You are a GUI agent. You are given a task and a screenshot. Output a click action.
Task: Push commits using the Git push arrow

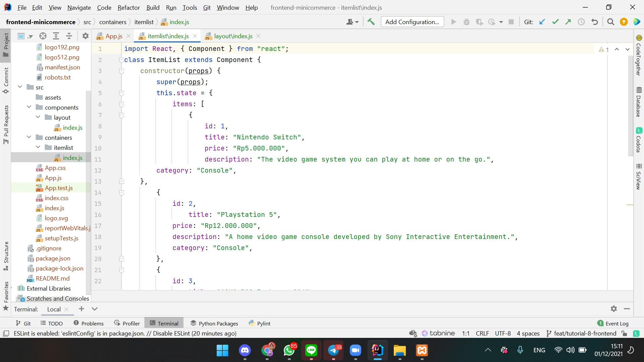(x=568, y=22)
